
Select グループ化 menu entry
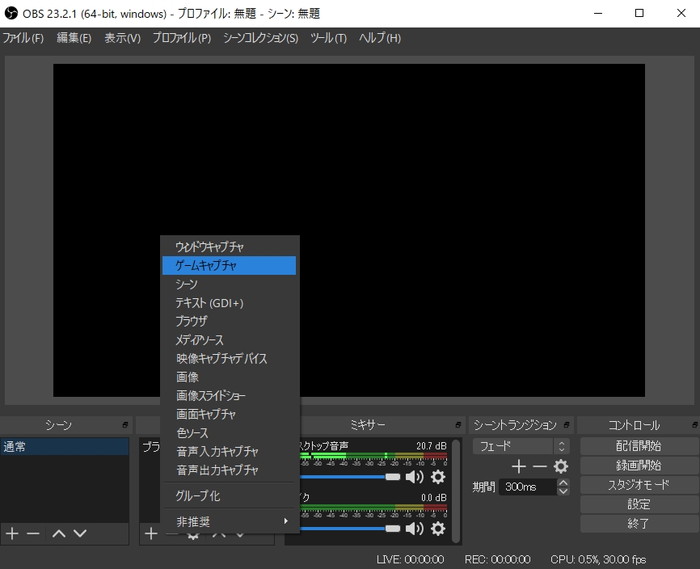pyautogui.click(x=230, y=496)
